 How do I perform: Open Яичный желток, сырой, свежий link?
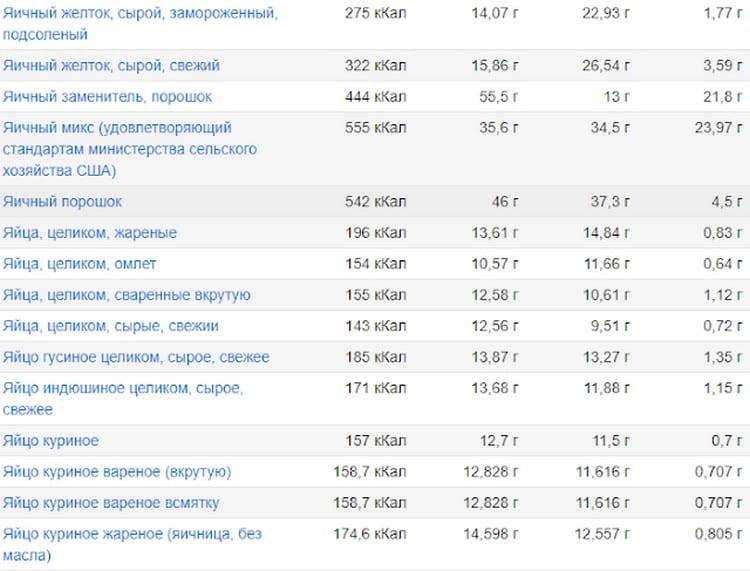[x=111, y=65]
